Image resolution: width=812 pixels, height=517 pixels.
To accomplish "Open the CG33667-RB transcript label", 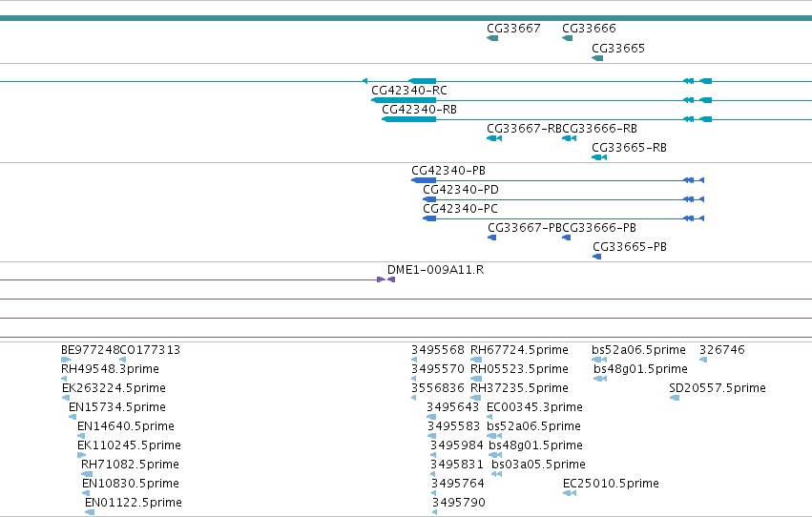I will [x=524, y=129].
